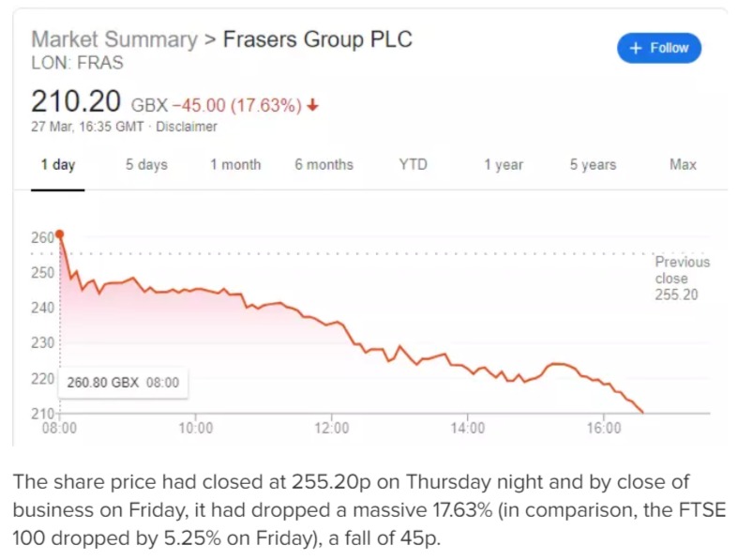This screenshot has width=753, height=560.
Task: Click the plus icon in Follow button
Action: [636, 48]
